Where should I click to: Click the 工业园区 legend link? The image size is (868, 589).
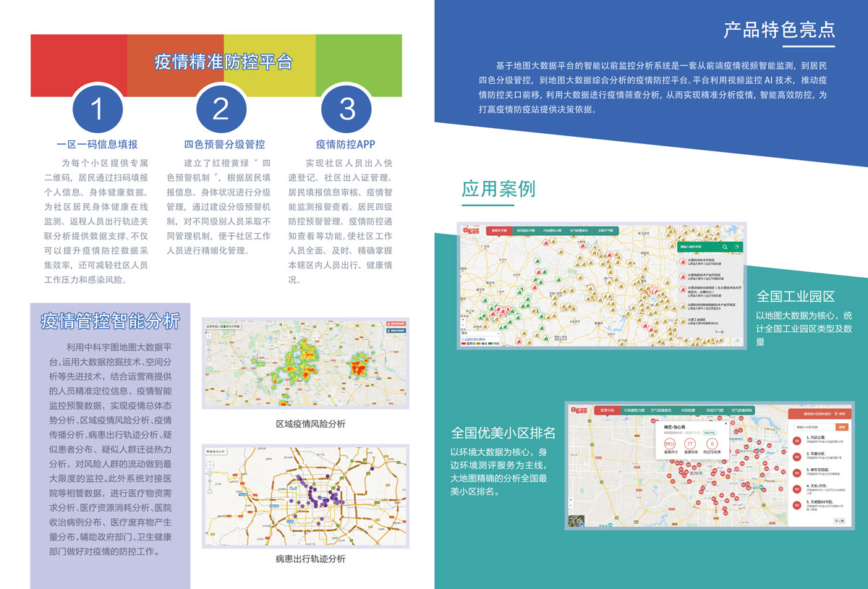click(471, 339)
